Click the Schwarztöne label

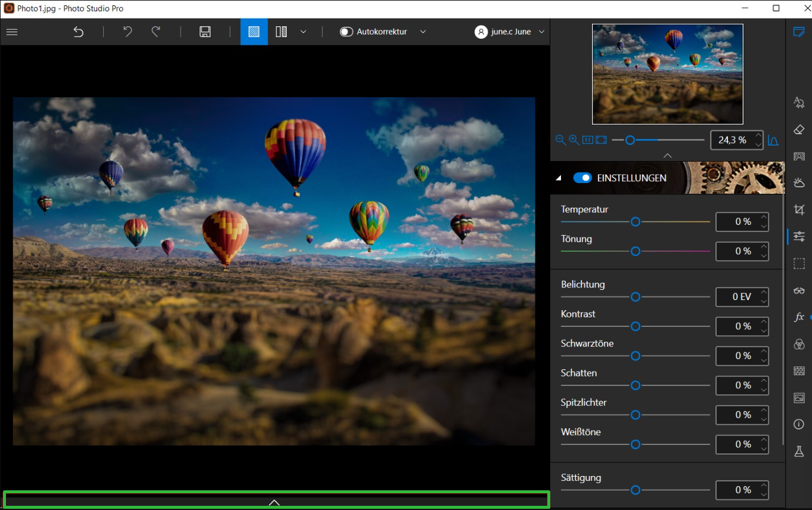pos(587,344)
